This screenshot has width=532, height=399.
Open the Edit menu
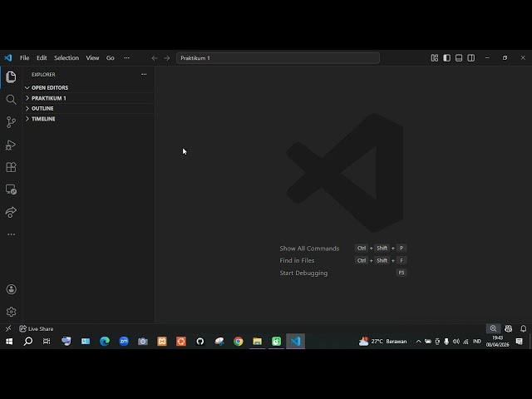coord(42,58)
